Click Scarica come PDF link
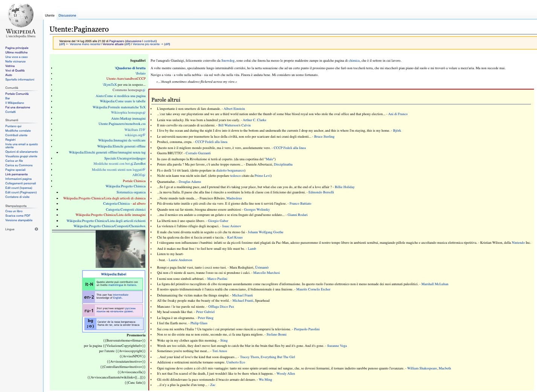Viewport: 537px width, 392px height. tap(18, 216)
